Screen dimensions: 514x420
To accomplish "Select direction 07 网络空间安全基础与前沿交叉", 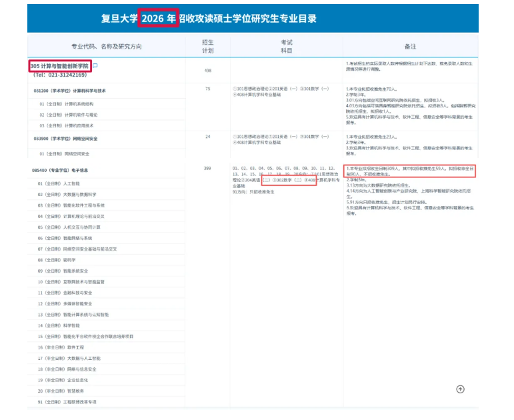I will tap(77, 249).
